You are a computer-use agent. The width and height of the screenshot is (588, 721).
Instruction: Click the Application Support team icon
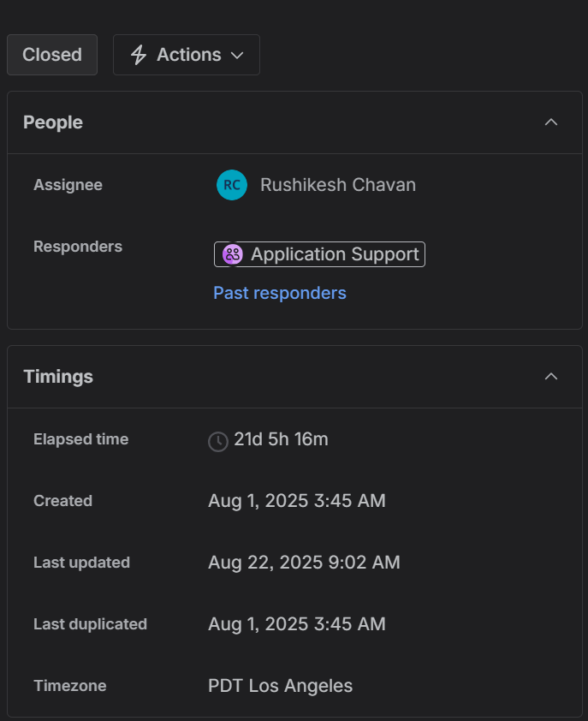232,254
